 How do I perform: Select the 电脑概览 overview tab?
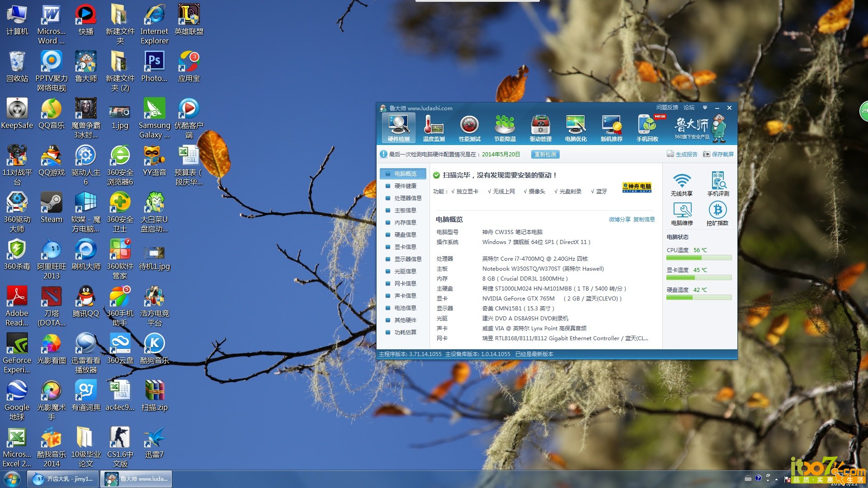tap(403, 174)
